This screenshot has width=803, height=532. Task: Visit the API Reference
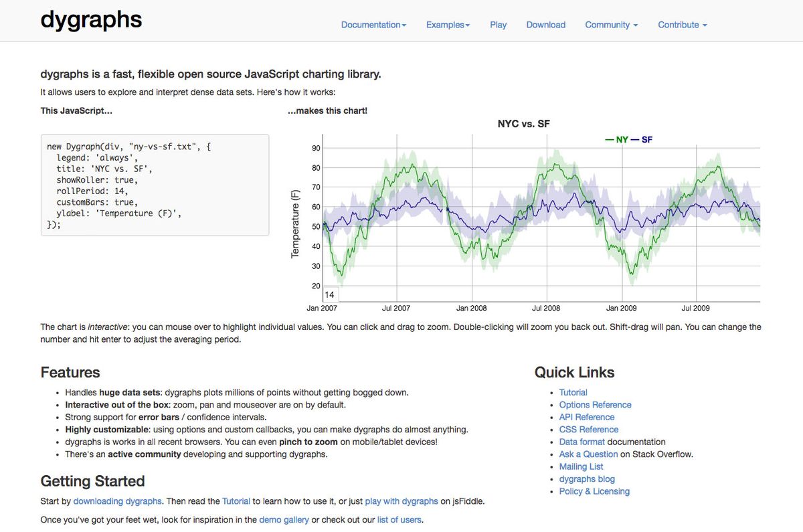(587, 417)
